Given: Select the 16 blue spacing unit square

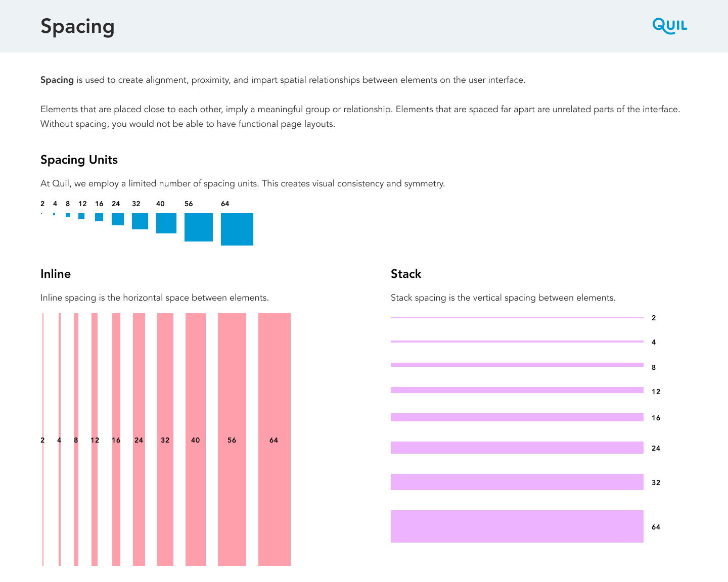Looking at the screenshot, I should 99,217.
